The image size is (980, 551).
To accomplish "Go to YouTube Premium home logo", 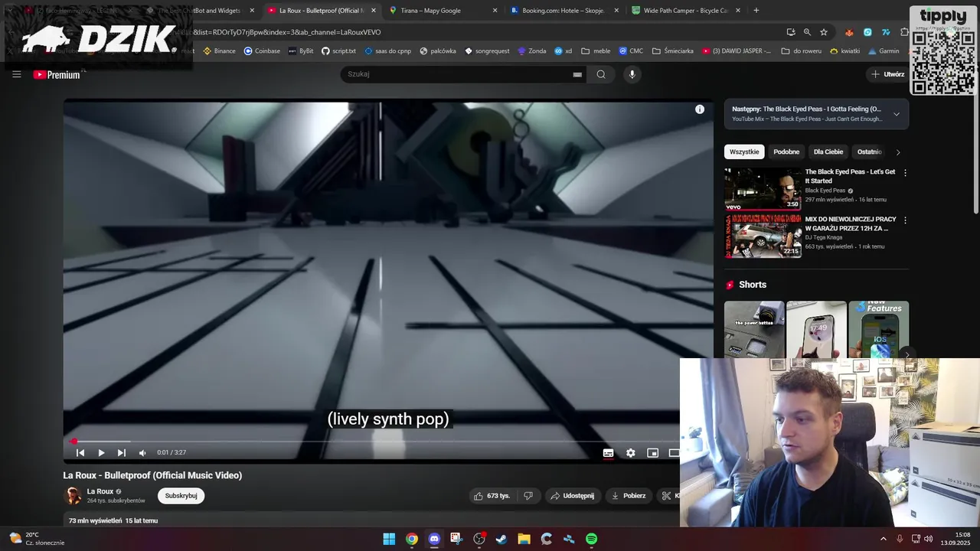I will pyautogui.click(x=57, y=74).
